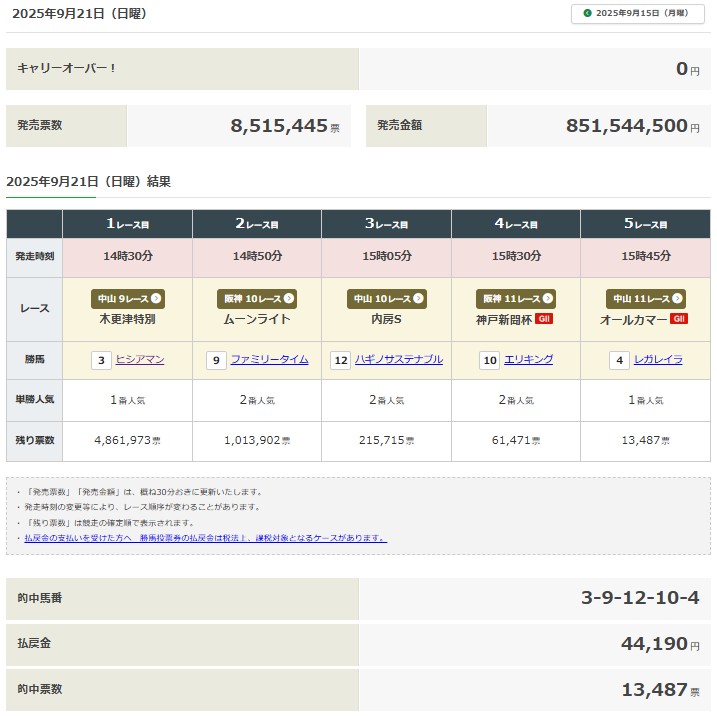Click the arrow icon on 中山 9レース

(x=156, y=299)
